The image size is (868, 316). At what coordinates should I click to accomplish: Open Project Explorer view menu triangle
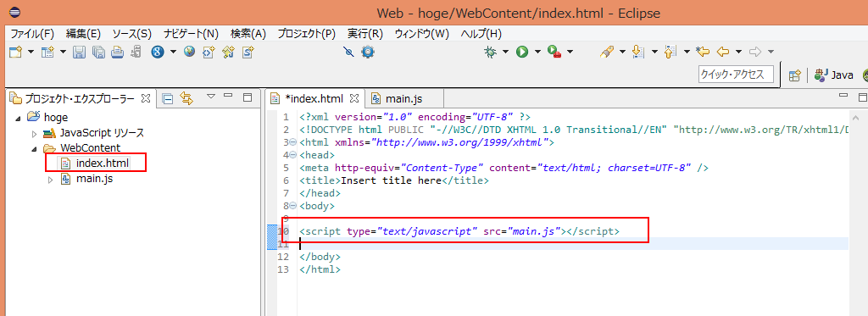[210, 97]
